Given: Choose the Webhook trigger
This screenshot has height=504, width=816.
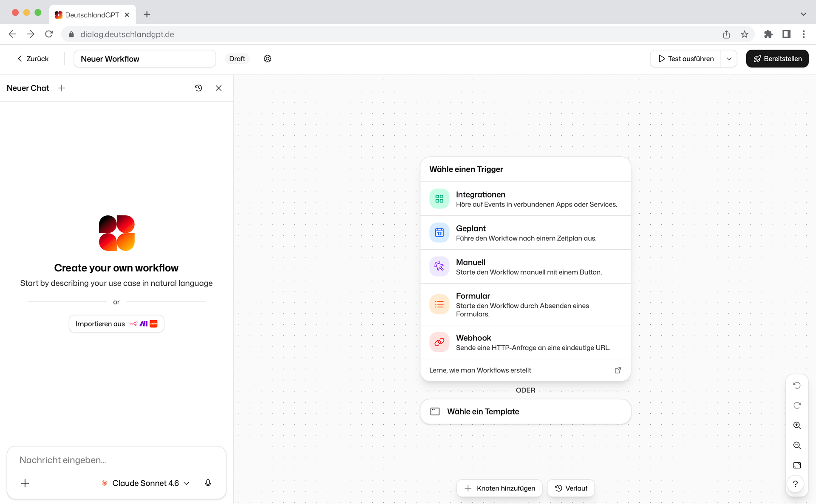Looking at the screenshot, I should 525,342.
